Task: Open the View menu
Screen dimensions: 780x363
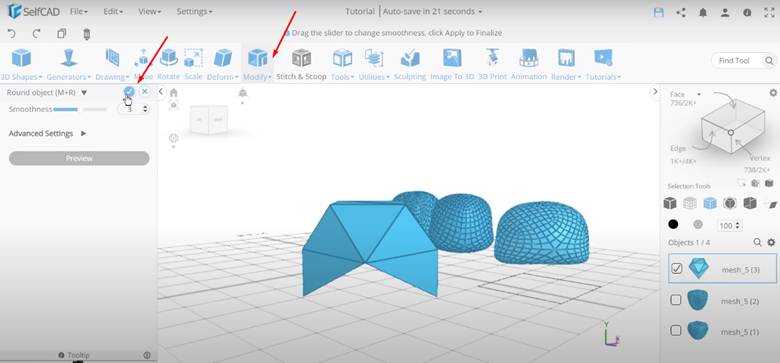Action: tap(149, 11)
